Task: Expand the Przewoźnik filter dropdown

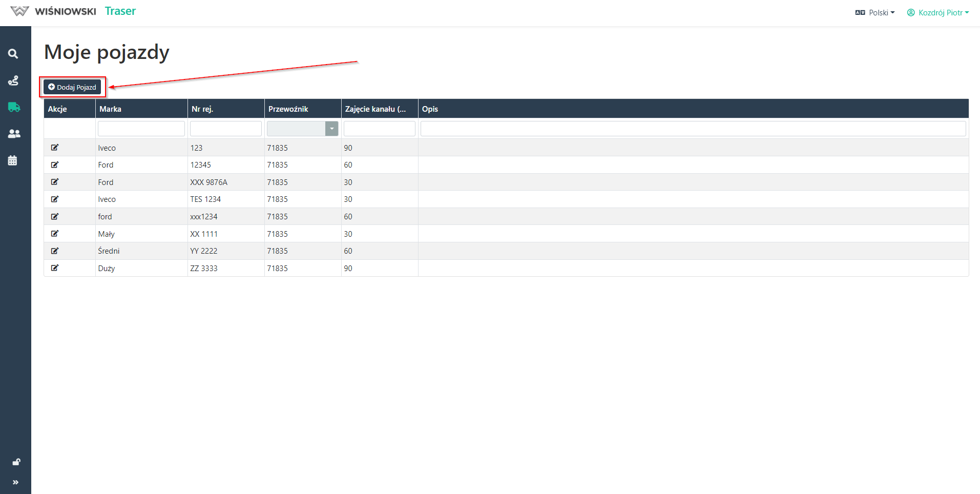Action: [x=331, y=129]
